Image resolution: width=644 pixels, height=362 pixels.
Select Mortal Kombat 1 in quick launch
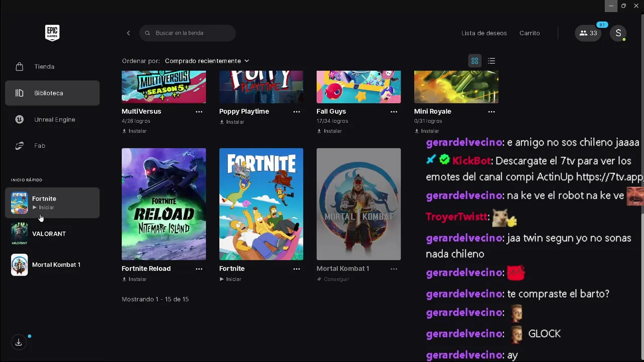click(x=52, y=265)
